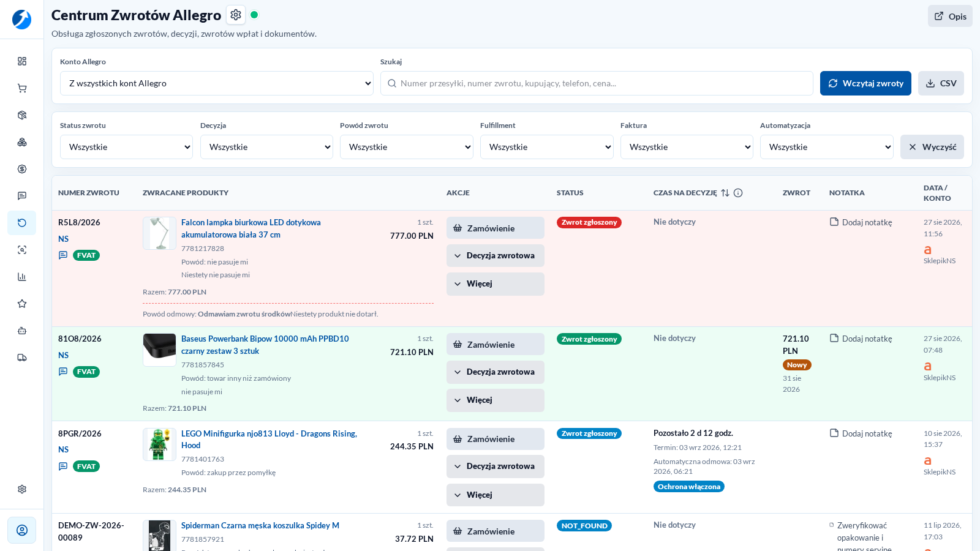Add a note to return R5L8/2026
The height and width of the screenshot is (551, 980).
[861, 222]
